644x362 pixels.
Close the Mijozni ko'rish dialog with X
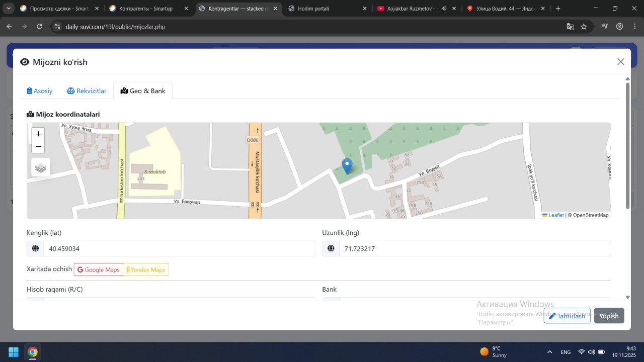620,62
